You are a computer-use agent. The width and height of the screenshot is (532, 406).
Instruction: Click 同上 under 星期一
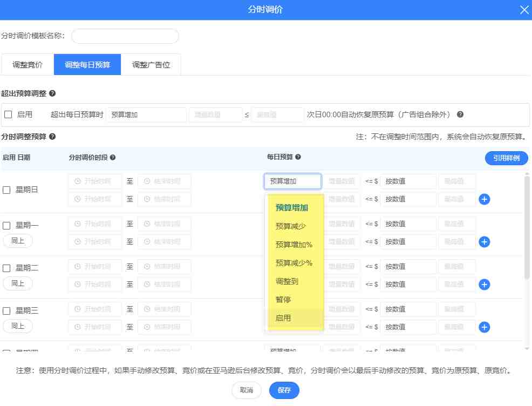pos(18,241)
